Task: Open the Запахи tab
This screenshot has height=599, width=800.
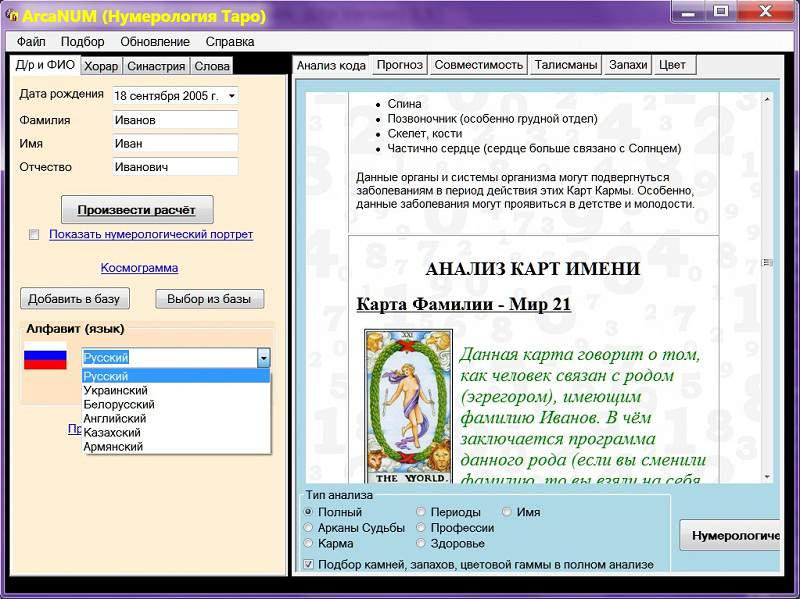Action: (x=628, y=65)
